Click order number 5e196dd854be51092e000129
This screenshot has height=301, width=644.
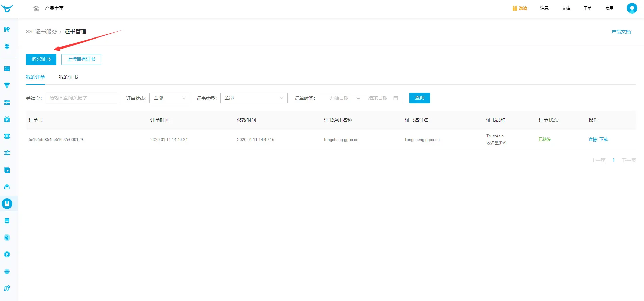(x=56, y=140)
